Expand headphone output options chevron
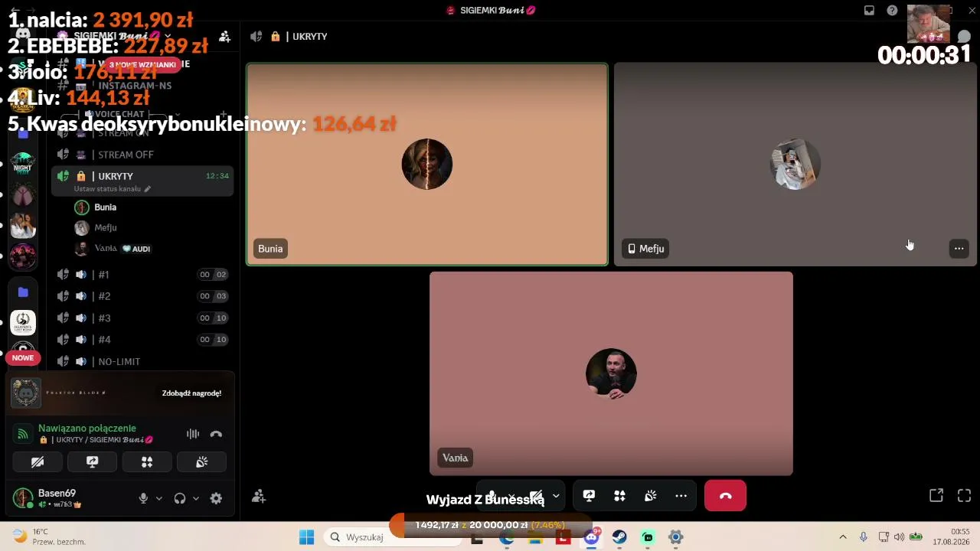Image resolution: width=980 pixels, height=551 pixels. click(195, 498)
